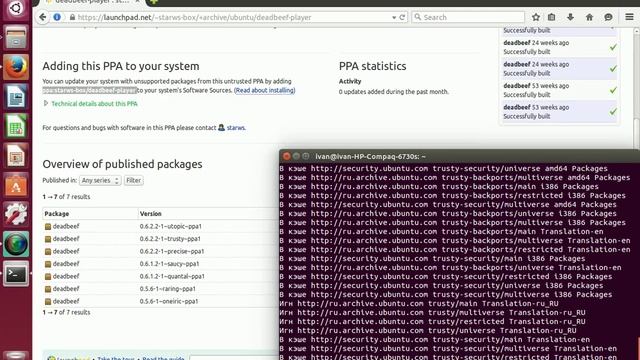Select the highlighted ppa:starws-box/deadbeef-player text

[x=89, y=90]
